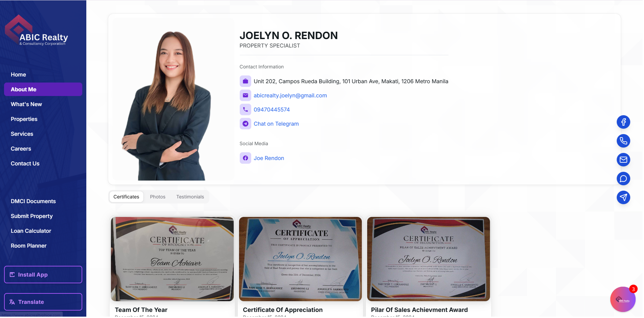This screenshot has height=318, width=644.
Task: Click the purple briefcase address icon
Action: pyautogui.click(x=245, y=81)
